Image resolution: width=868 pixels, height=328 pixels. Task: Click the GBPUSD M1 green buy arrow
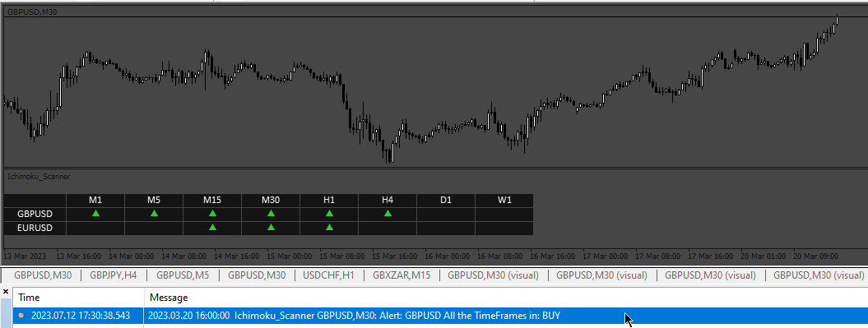[95, 213]
